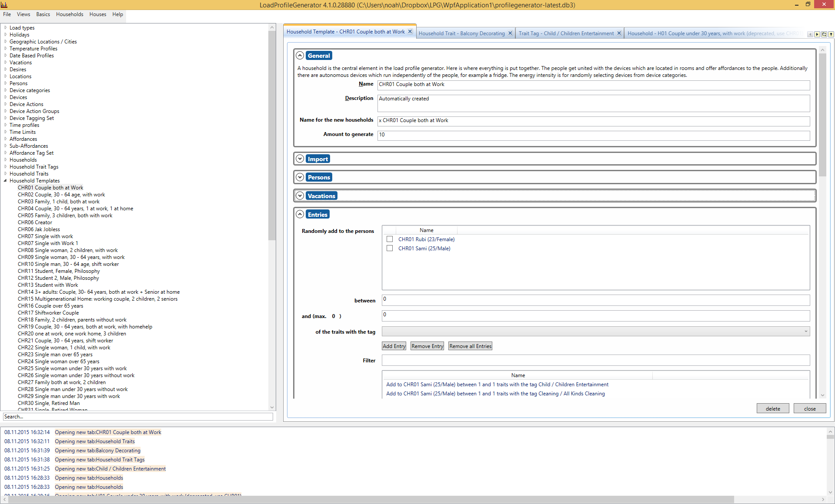
Task: Expand the Persons section
Action: tap(300, 177)
